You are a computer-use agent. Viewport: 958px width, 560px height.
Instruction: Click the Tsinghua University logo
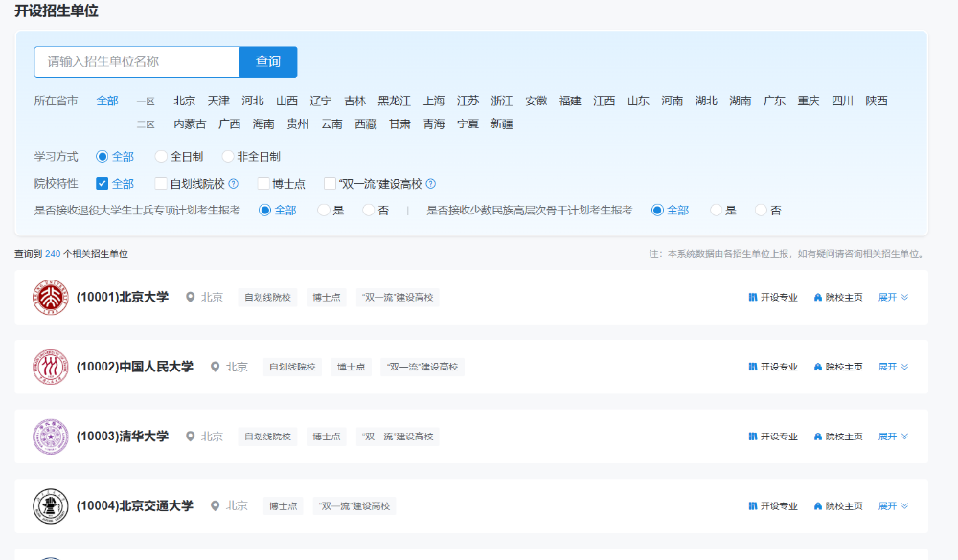50,437
